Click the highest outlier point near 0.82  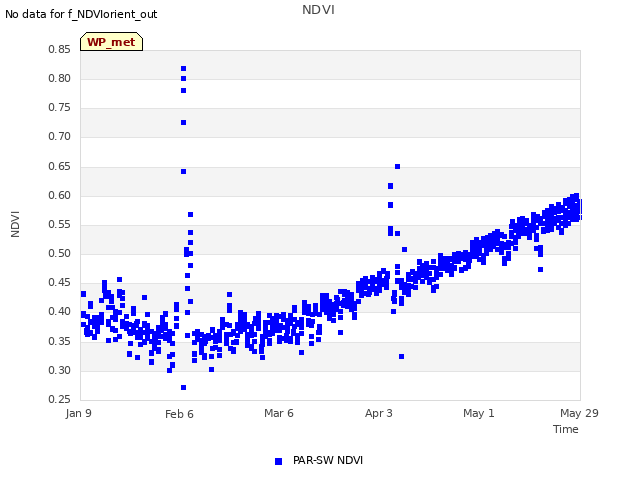[x=184, y=69]
